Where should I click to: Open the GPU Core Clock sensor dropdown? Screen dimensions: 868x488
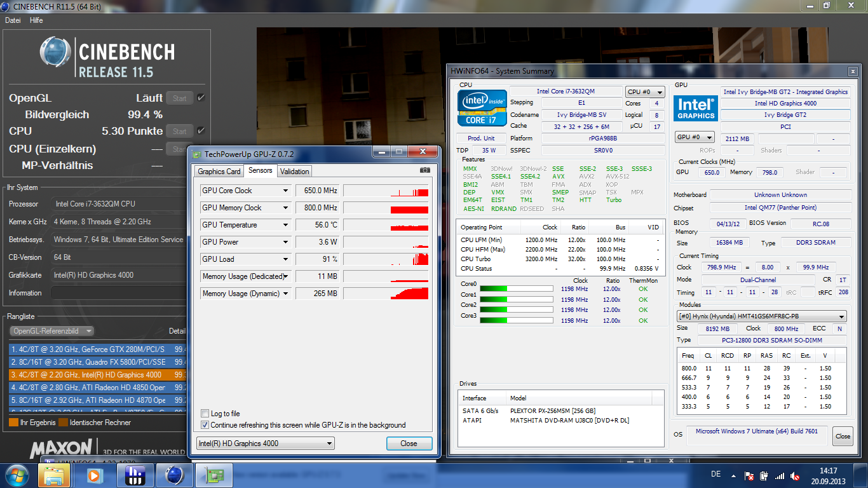pos(286,191)
